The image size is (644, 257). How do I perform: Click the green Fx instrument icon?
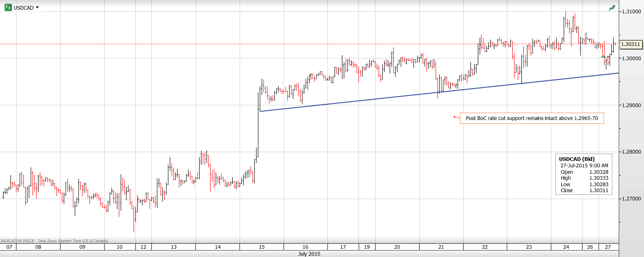coord(8,7)
